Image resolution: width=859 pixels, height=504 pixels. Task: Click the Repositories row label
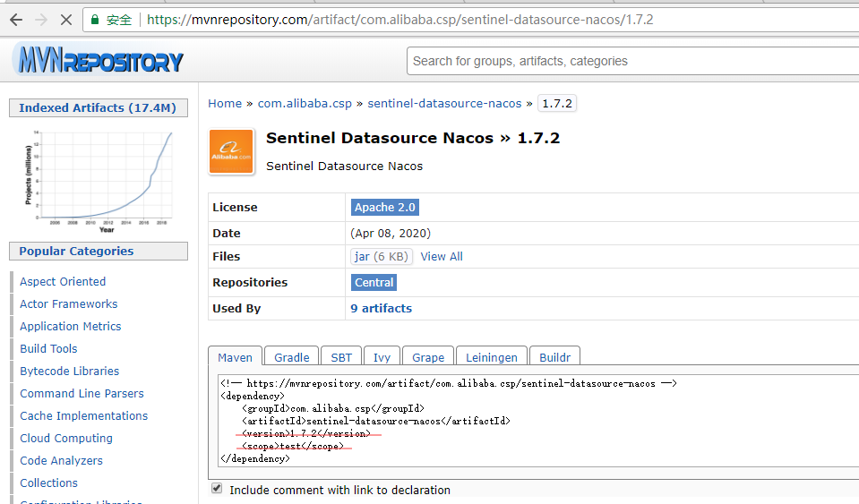click(250, 282)
